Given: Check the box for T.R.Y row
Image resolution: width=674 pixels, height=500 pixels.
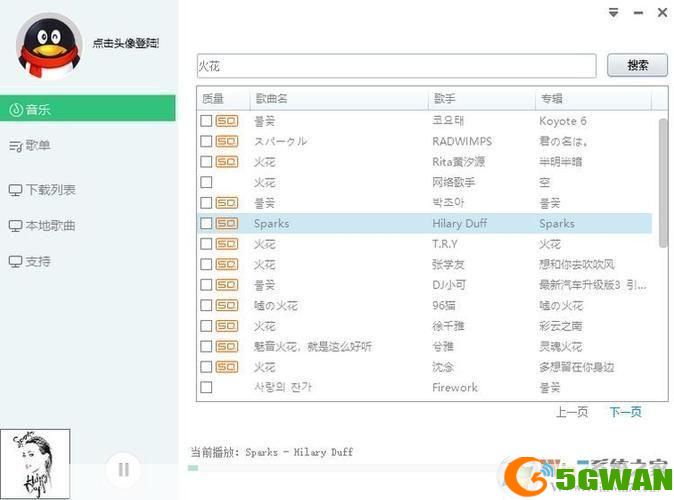Looking at the screenshot, I should 206,244.
